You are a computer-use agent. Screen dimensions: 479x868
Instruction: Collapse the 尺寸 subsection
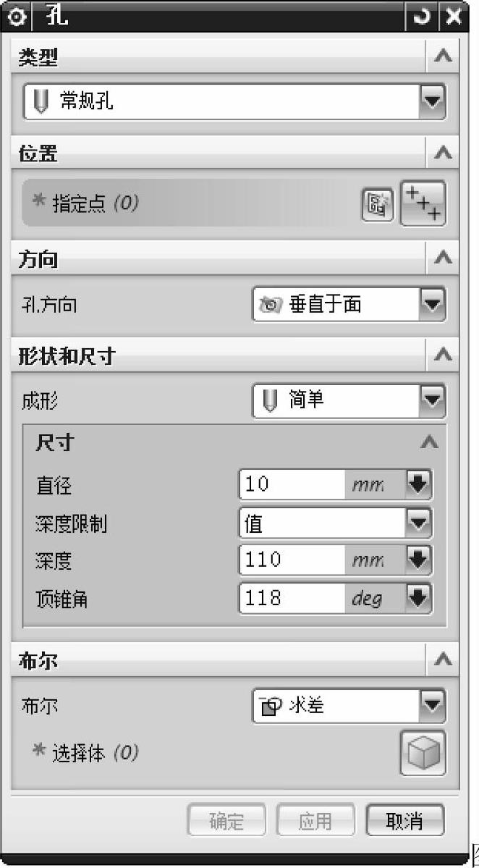point(430,442)
